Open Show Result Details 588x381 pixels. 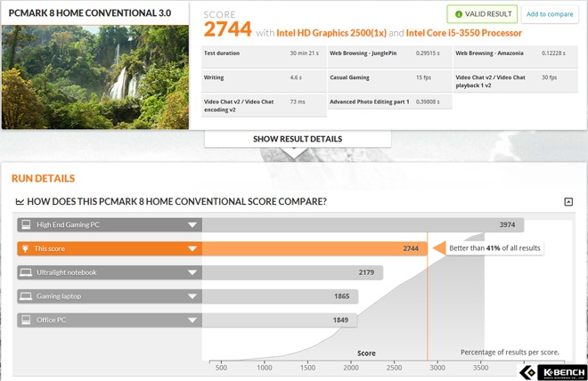[298, 139]
